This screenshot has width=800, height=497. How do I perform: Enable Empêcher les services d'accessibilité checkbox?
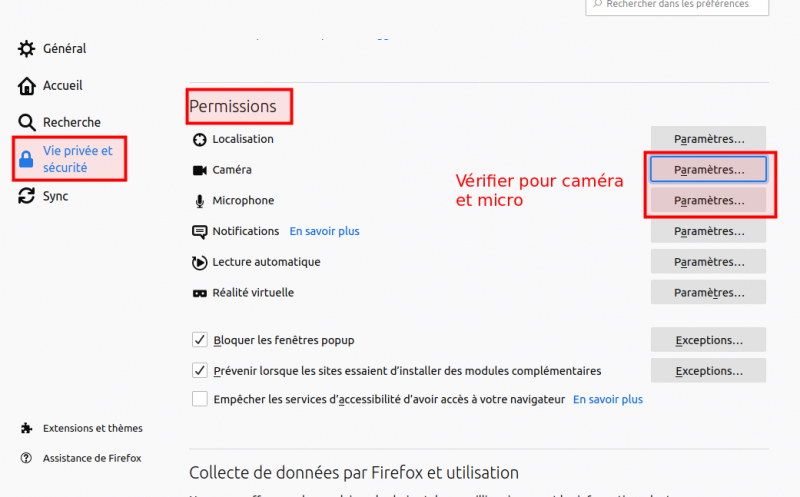(200, 399)
